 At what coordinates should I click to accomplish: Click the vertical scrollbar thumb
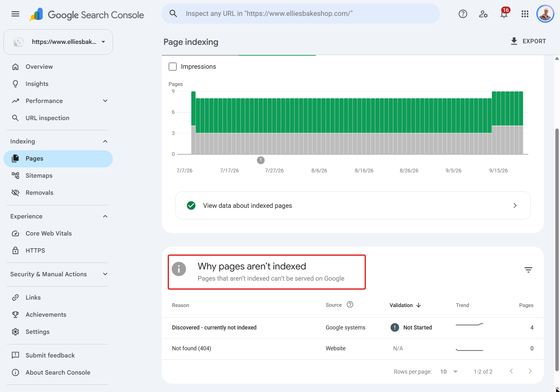pos(557,250)
